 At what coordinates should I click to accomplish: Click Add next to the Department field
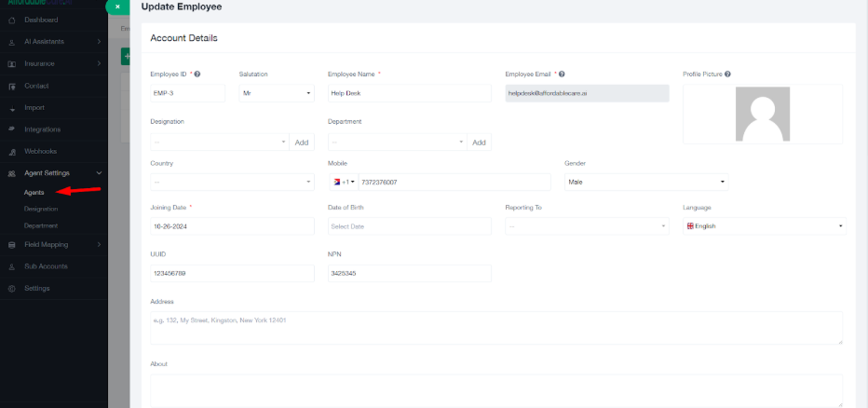click(x=479, y=143)
